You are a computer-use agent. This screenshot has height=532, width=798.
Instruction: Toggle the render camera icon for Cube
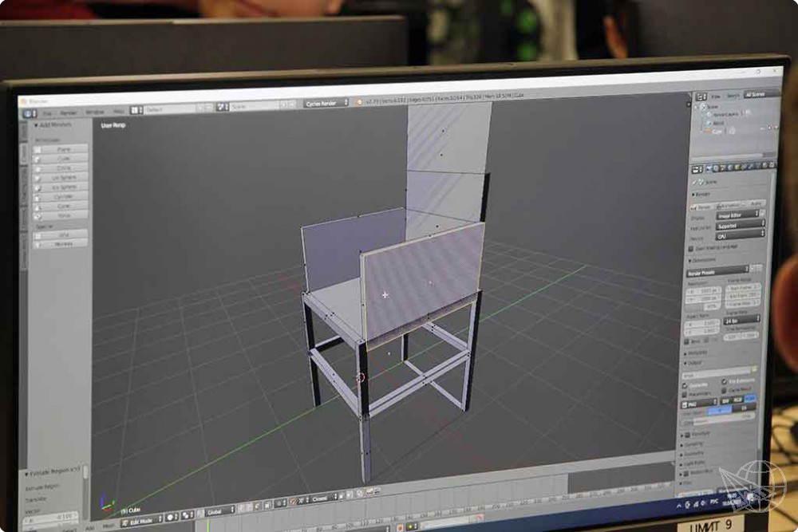pyautogui.click(x=776, y=127)
